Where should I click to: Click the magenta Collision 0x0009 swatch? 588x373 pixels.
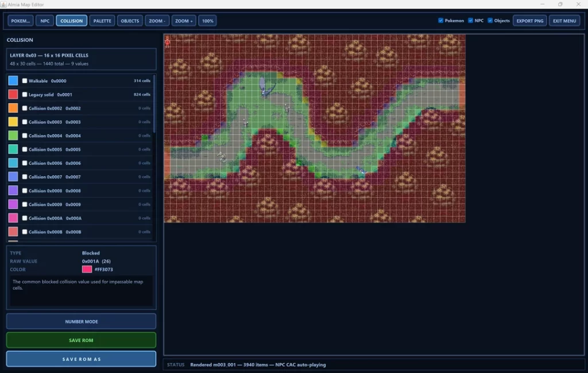13,204
